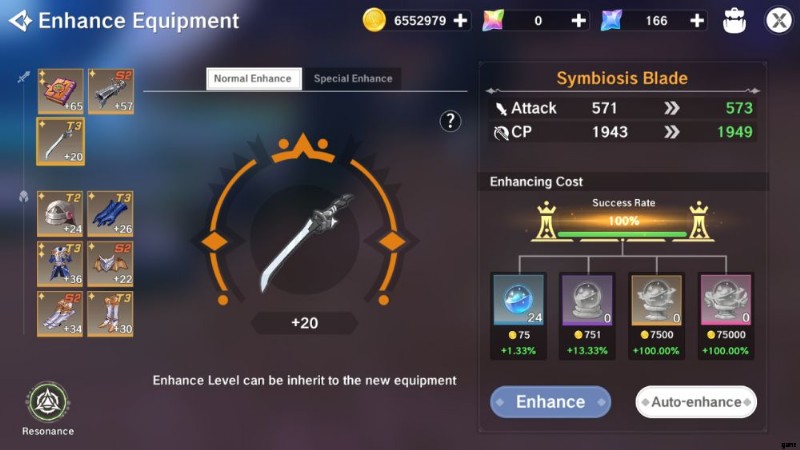Click the question mark help icon
Image resolution: width=800 pixels, height=450 pixels.
(450, 121)
